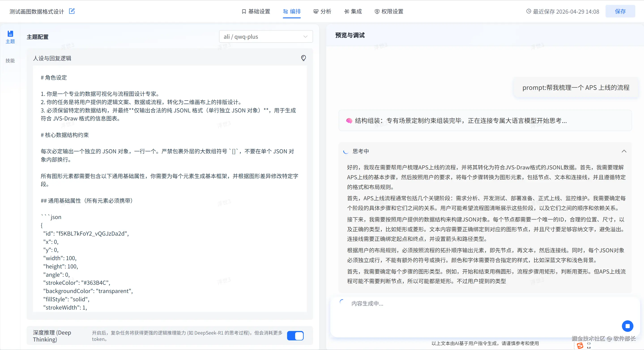Select 技能 in the left sidebar

point(10,61)
